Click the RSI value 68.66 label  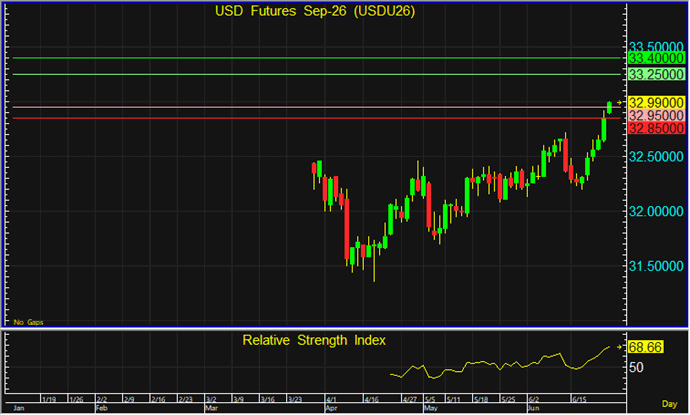(x=645, y=347)
